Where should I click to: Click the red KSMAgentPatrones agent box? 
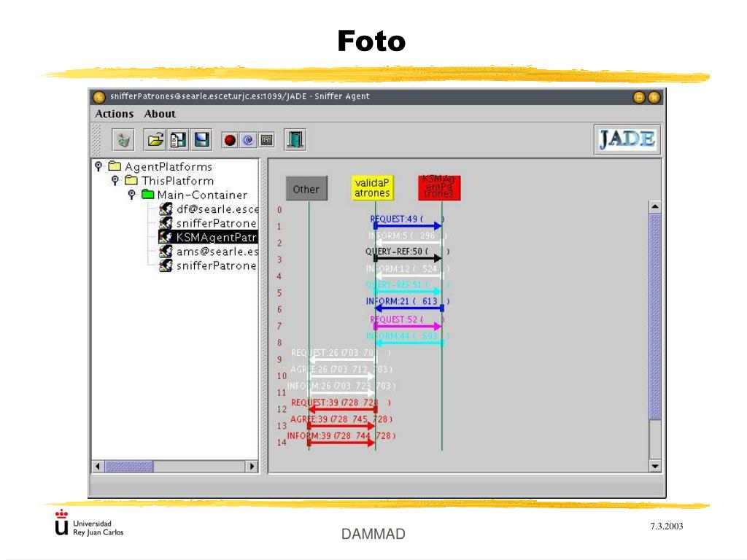[x=438, y=187]
